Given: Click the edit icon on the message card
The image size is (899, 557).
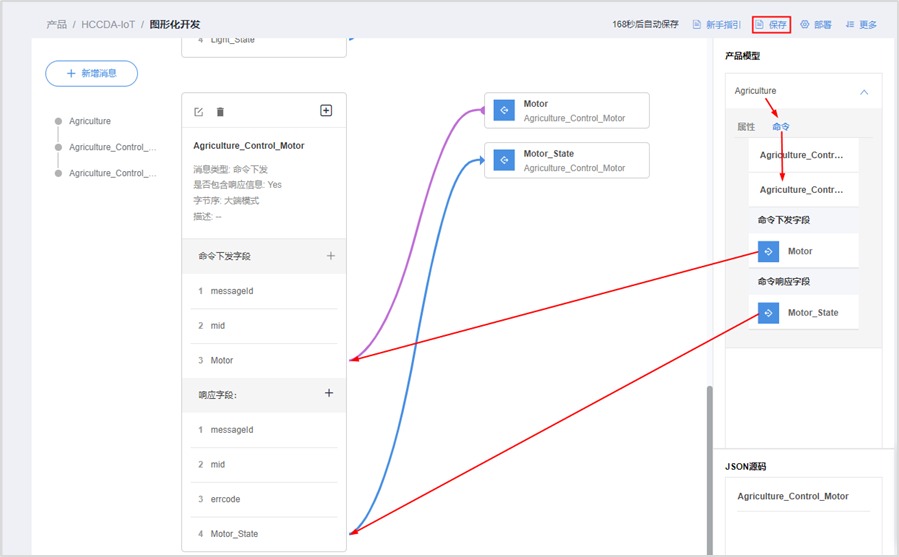Looking at the screenshot, I should coord(198,112).
